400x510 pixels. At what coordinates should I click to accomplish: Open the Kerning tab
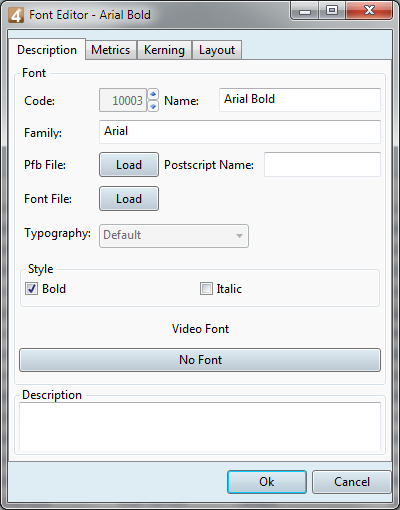[x=164, y=50]
